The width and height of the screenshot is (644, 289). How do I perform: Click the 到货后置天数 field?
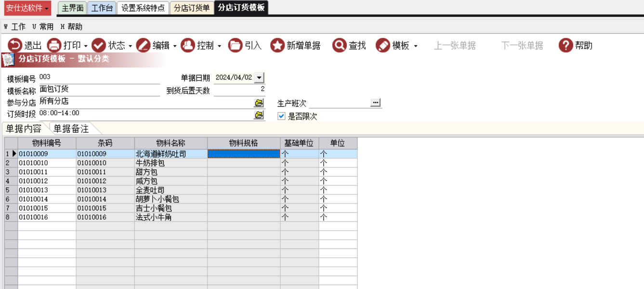(x=239, y=90)
